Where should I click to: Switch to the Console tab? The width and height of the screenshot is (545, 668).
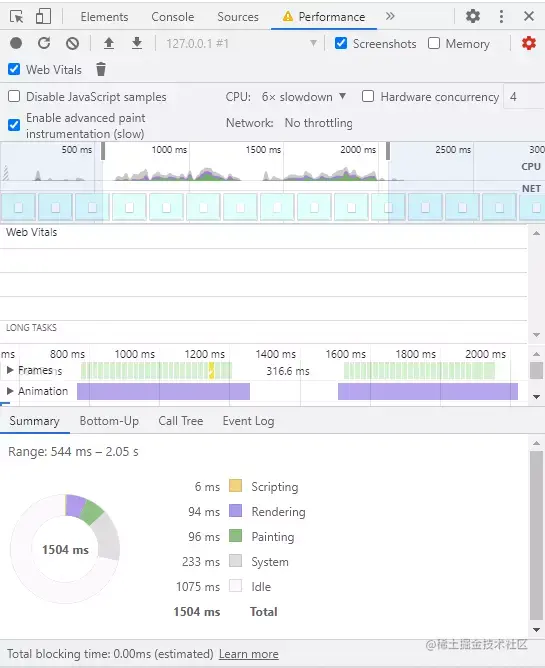pyautogui.click(x=173, y=17)
